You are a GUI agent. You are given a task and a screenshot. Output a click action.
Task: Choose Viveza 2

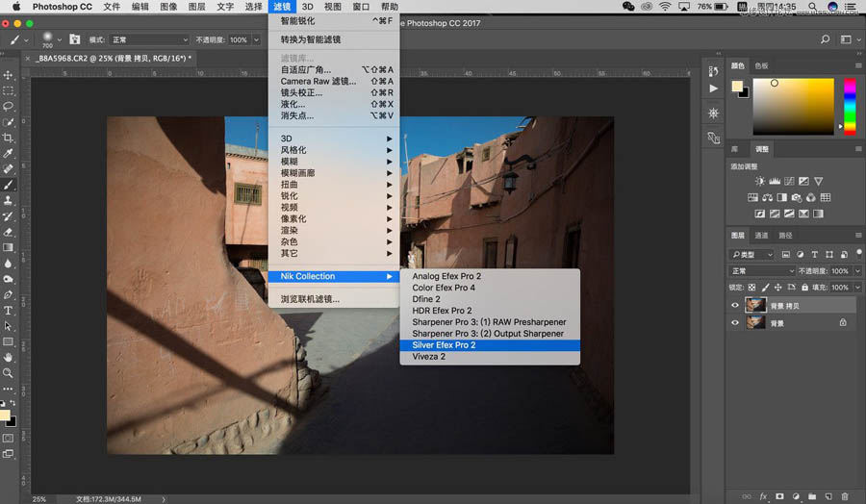490,357
